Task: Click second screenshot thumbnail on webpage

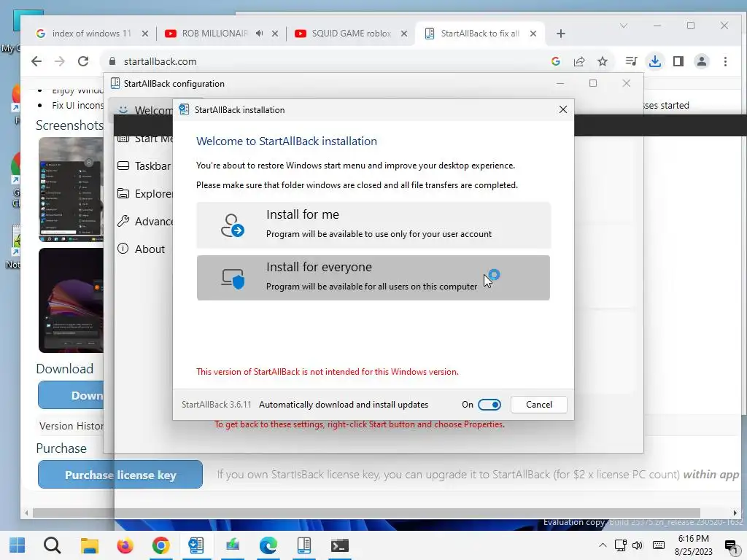Action: pyautogui.click(x=71, y=300)
